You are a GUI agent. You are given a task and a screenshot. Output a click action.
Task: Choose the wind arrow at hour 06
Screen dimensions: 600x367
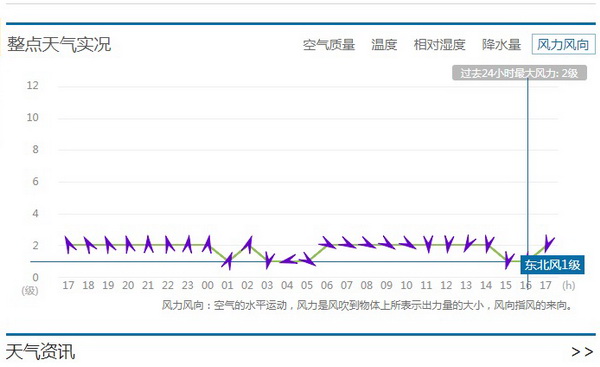(x=327, y=243)
